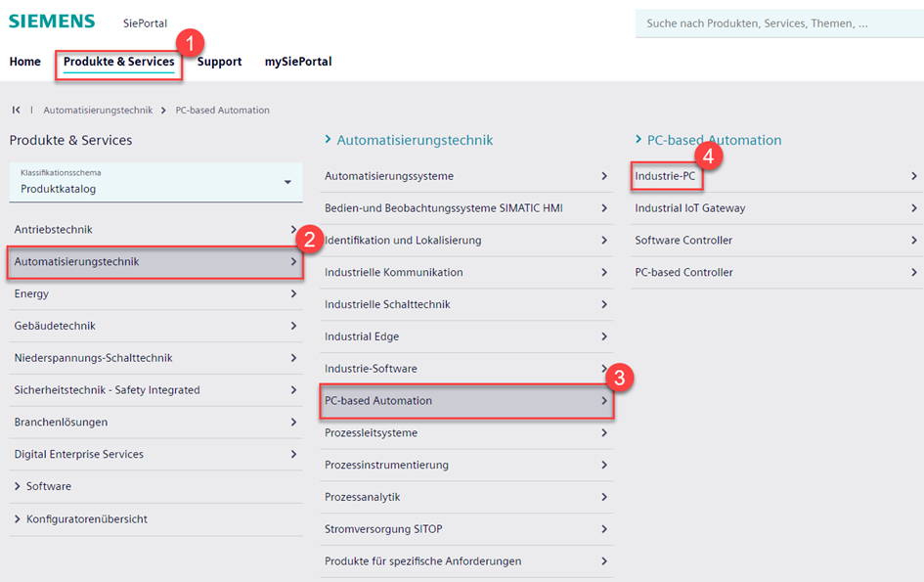The width and height of the screenshot is (924, 582).
Task: Click the breadcrumb back-to-start icon
Action: click(x=17, y=111)
